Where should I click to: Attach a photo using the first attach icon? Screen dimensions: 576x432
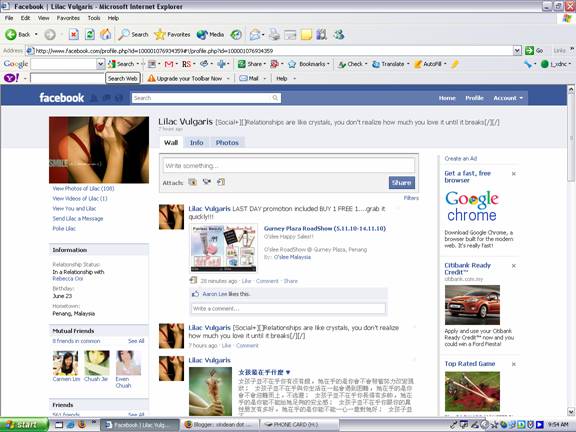[192, 182]
